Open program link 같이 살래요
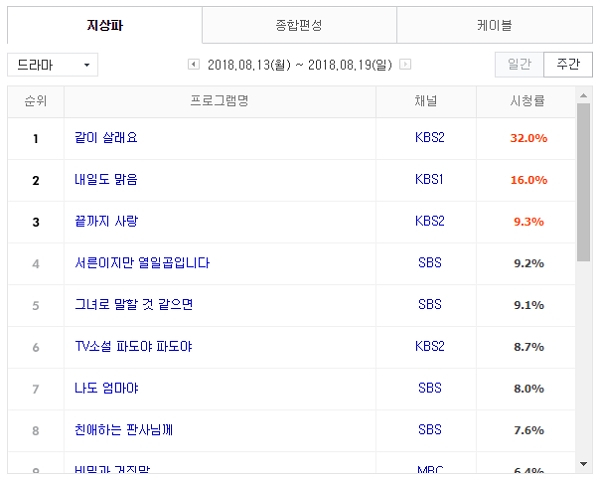 point(105,138)
